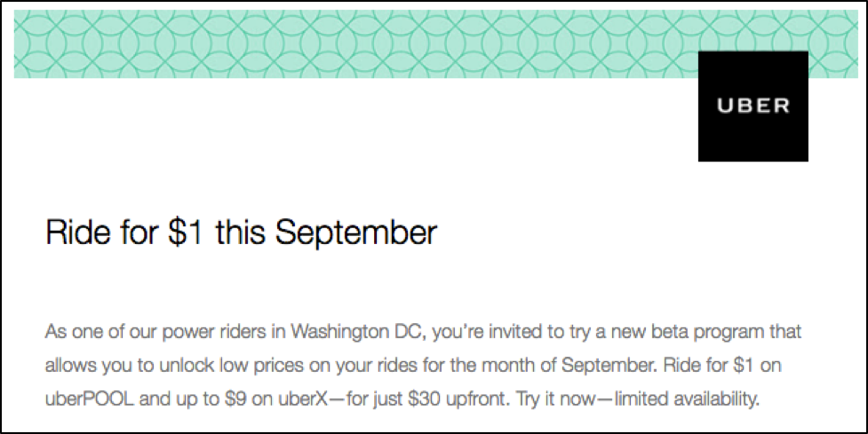The image size is (868, 434).
Task: Click the black Uber logo
Action: coord(753,106)
